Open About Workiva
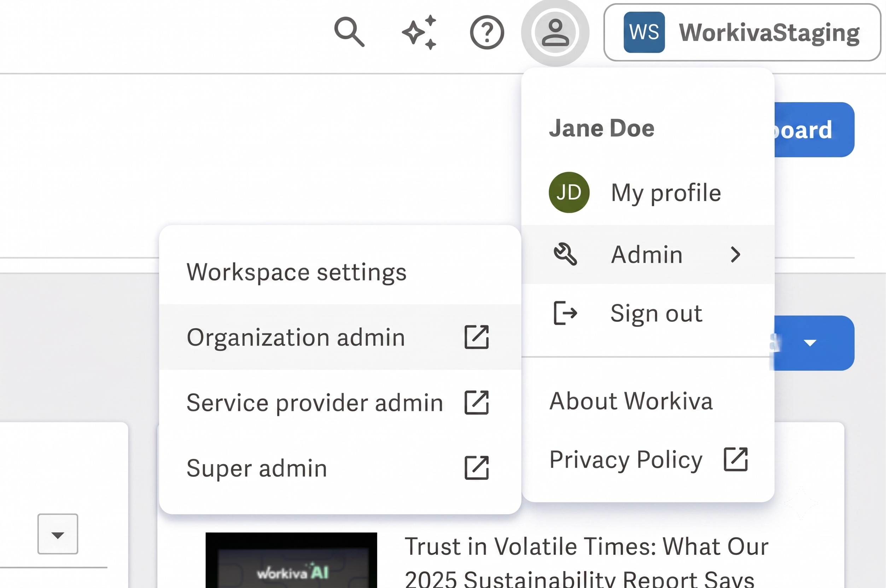 [648, 401]
